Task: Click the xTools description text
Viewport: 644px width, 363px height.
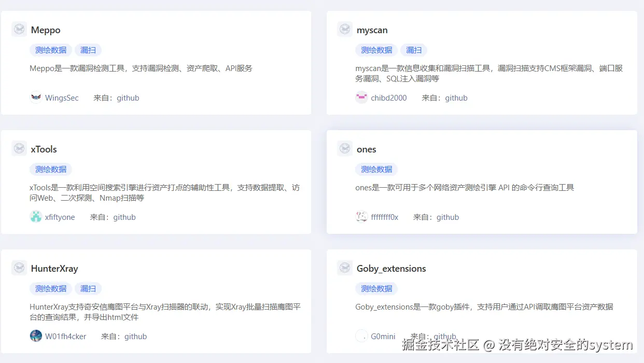Action: (164, 192)
